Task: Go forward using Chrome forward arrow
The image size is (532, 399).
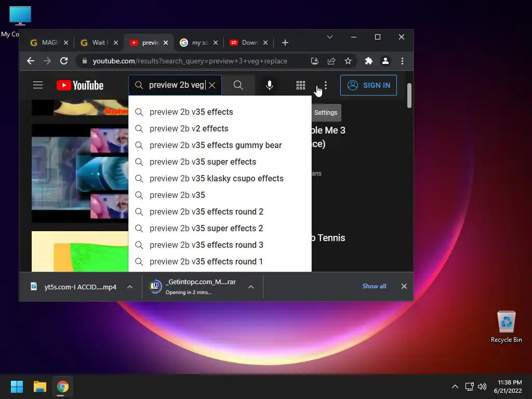Action: tap(47, 61)
